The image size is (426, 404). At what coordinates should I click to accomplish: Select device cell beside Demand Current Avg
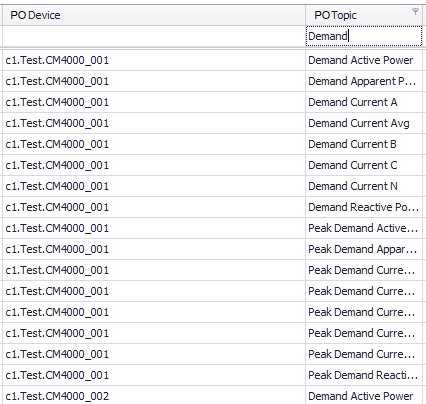(154, 123)
